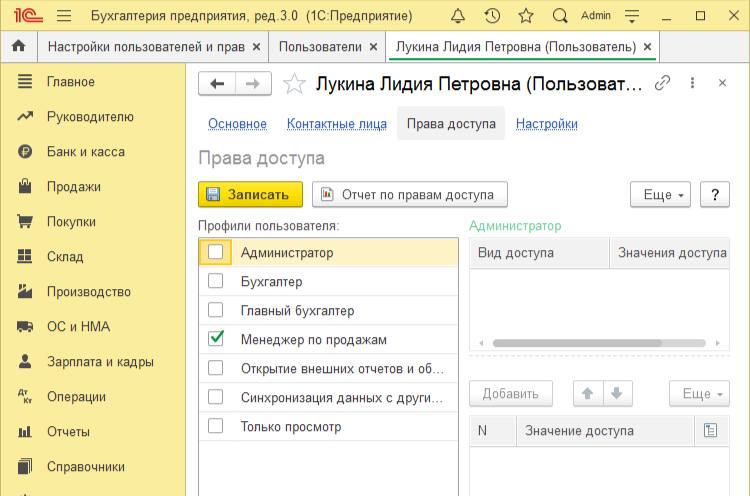Open favorites star in title bar
750x496 pixels.
point(526,16)
